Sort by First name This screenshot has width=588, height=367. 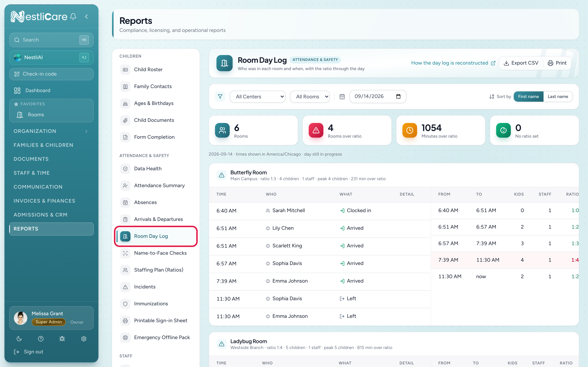(x=528, y=97)
